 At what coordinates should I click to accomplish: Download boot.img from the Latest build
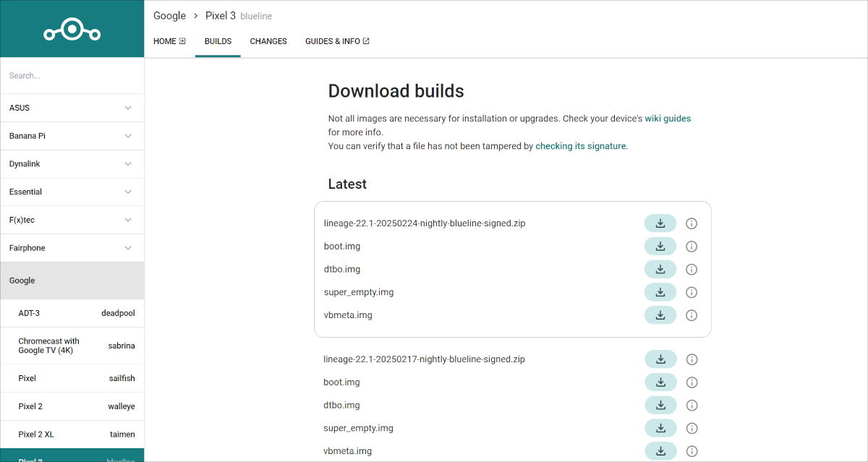coord(660,247)
